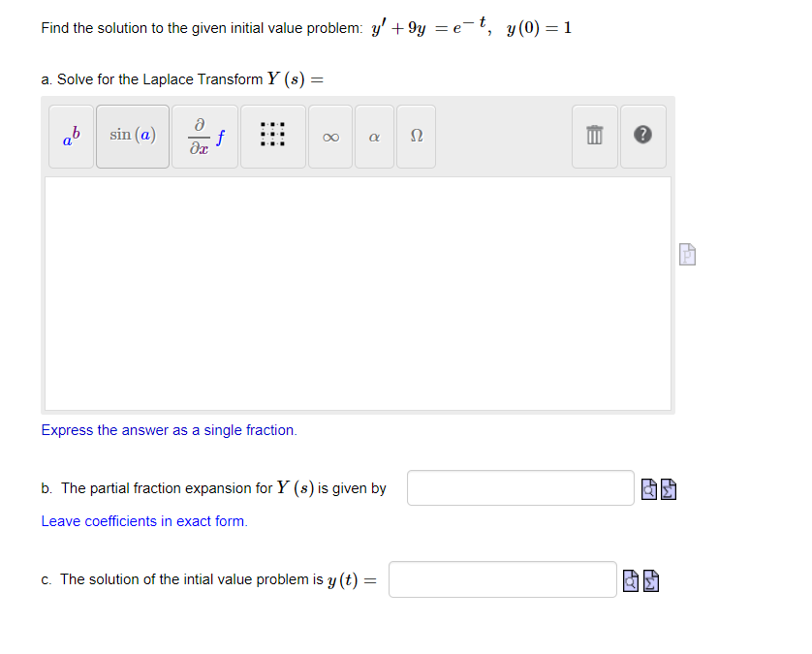
Task: Click the exponent button on the equation toolbar
Action: 70,136
